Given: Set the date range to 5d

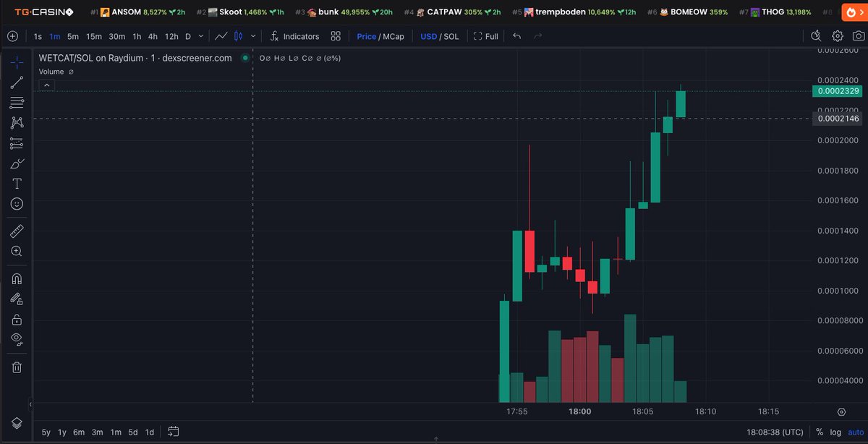Looking at the screenshot, I should [x=133, y=432].
